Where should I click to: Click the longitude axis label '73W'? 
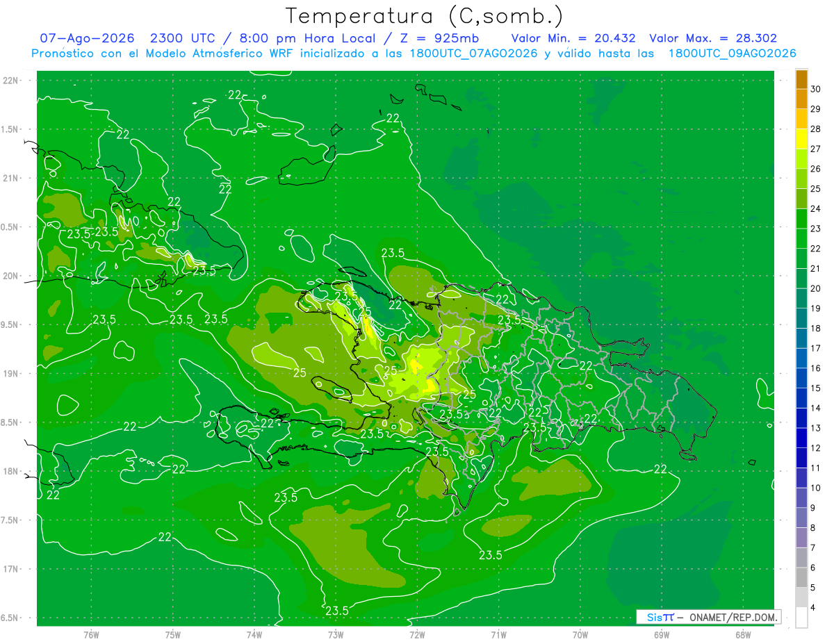pos(336,634)
